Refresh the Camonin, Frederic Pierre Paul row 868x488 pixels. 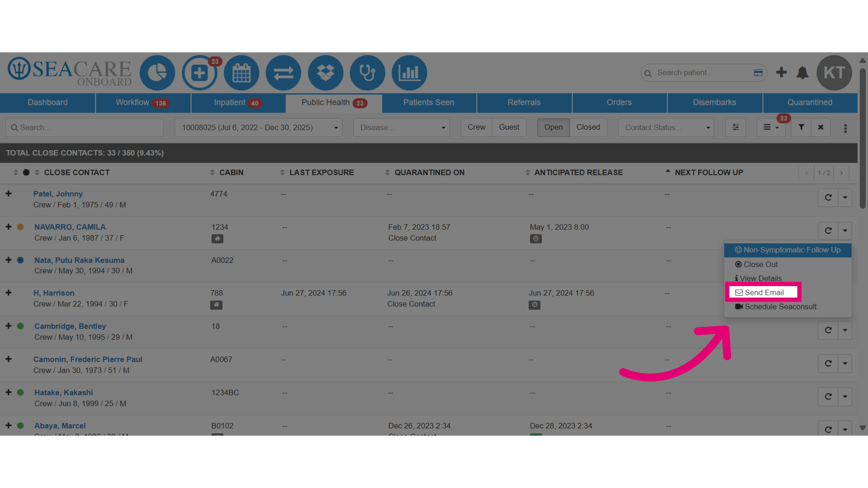click(x=828, y=363)
